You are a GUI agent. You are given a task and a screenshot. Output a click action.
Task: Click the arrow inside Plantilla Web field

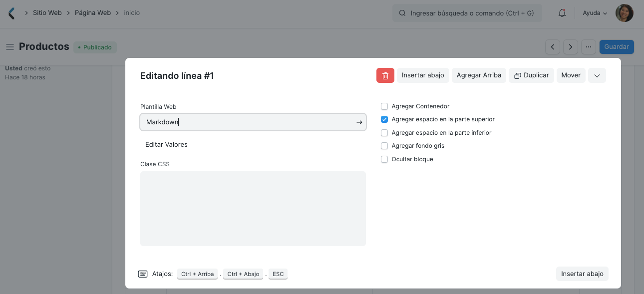[x=359, y=122]
